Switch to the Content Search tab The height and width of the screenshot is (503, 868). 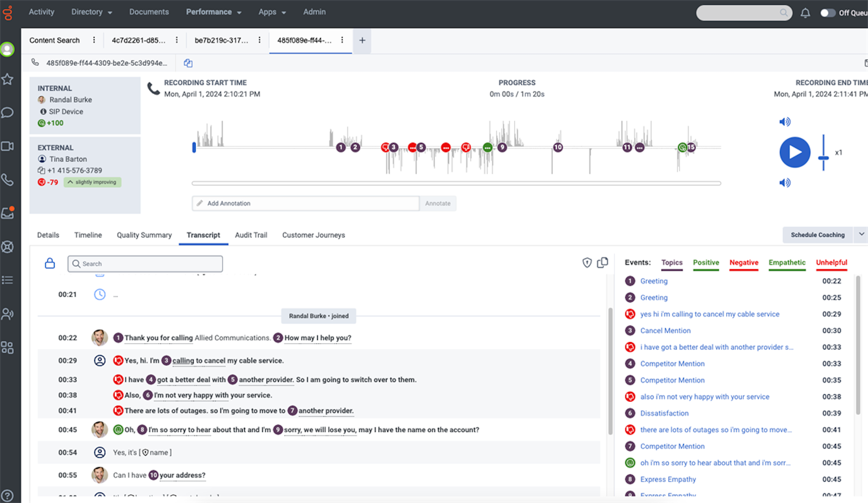[55, 40]
